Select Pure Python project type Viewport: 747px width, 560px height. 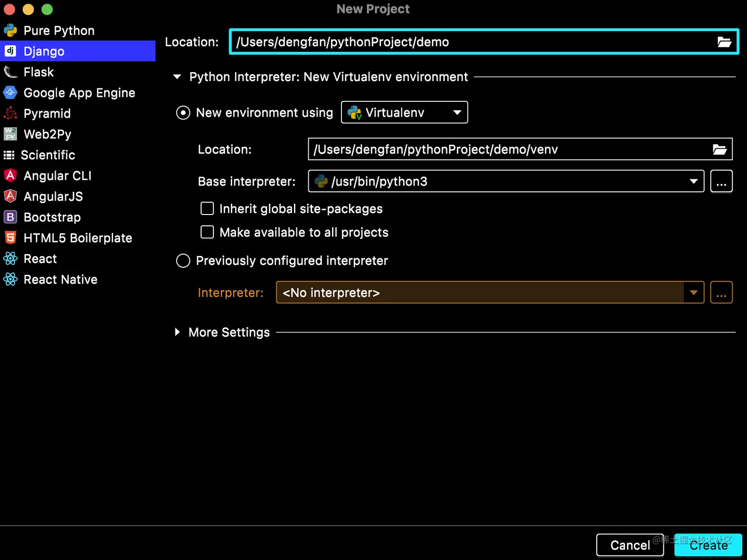tap(78, 31)
